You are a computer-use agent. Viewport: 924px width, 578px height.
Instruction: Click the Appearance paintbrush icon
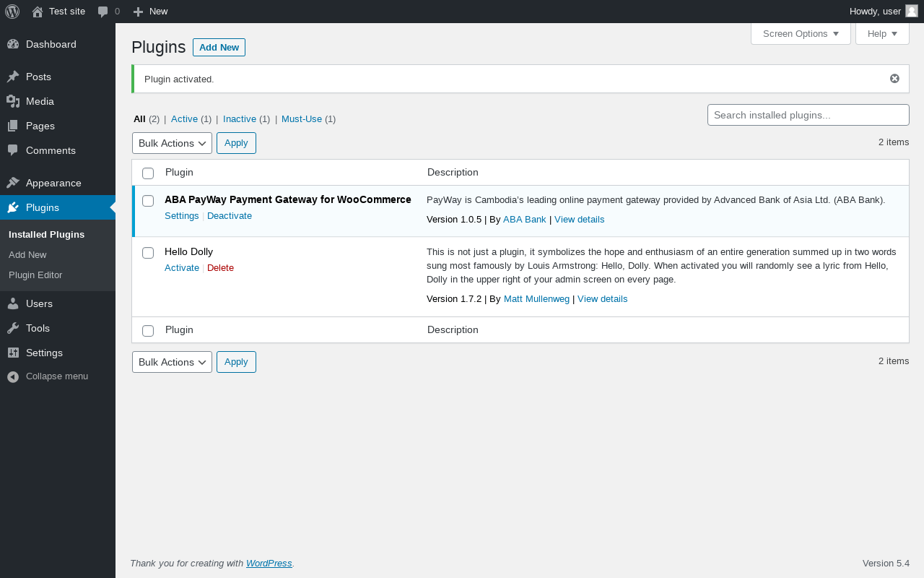13,183
